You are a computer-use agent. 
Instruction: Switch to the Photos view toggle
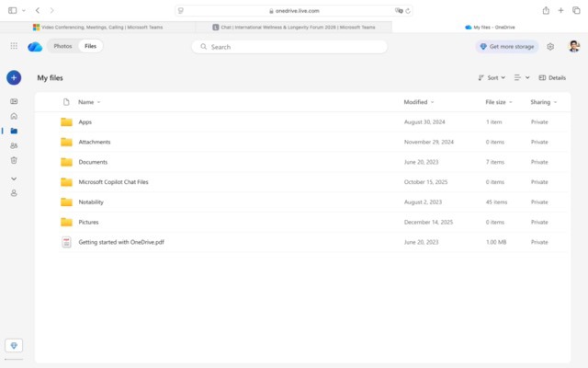tap(62, 46)
